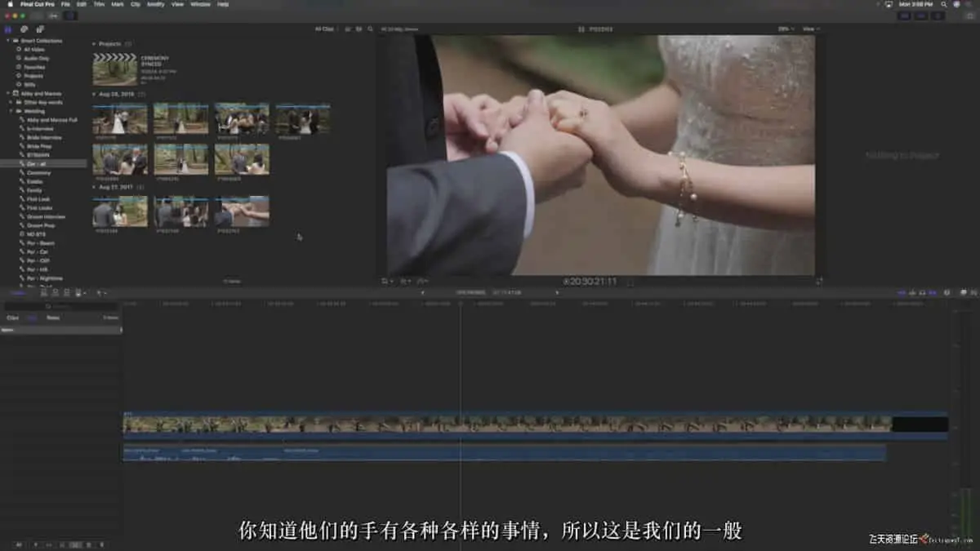Open the timeline tool selection popup
The image size is (980, 551).
tap(101, 292)
